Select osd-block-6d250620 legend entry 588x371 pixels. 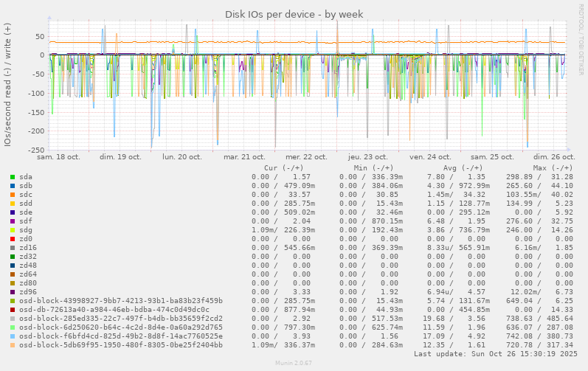coord(120,327)
